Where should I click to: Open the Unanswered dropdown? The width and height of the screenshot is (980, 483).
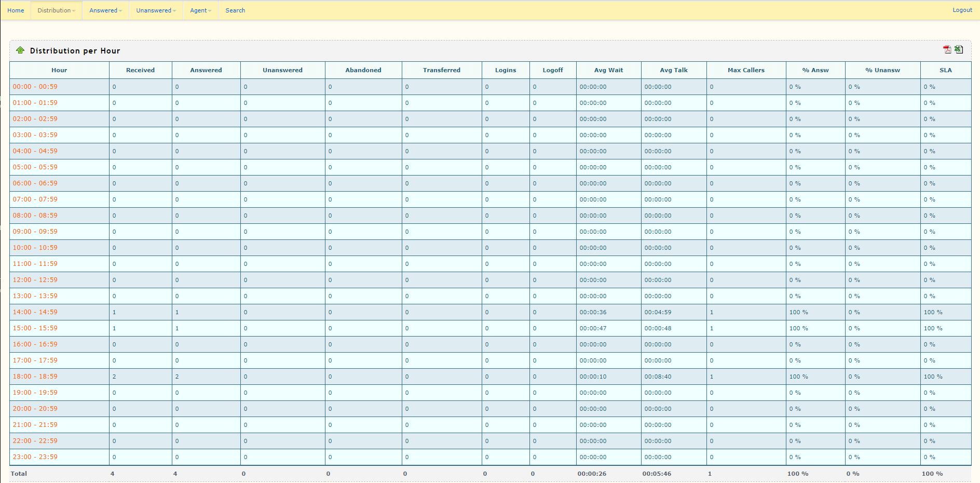[x=156, y=10]
